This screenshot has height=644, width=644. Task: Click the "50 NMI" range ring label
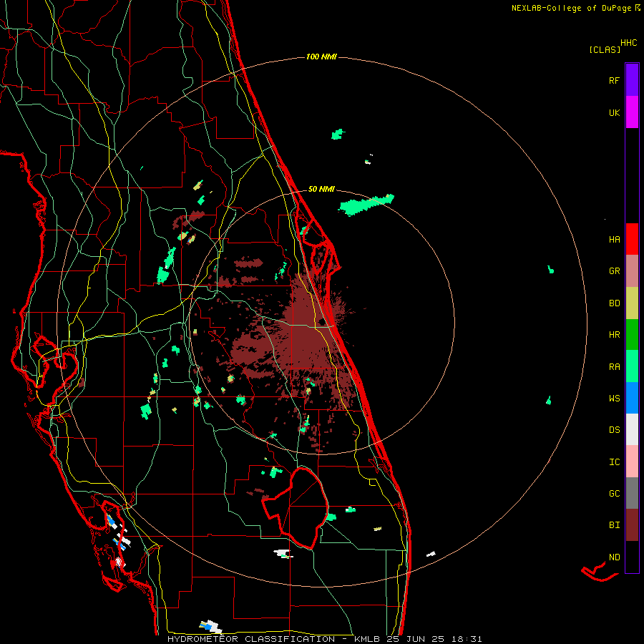click(x=321, y=189)
